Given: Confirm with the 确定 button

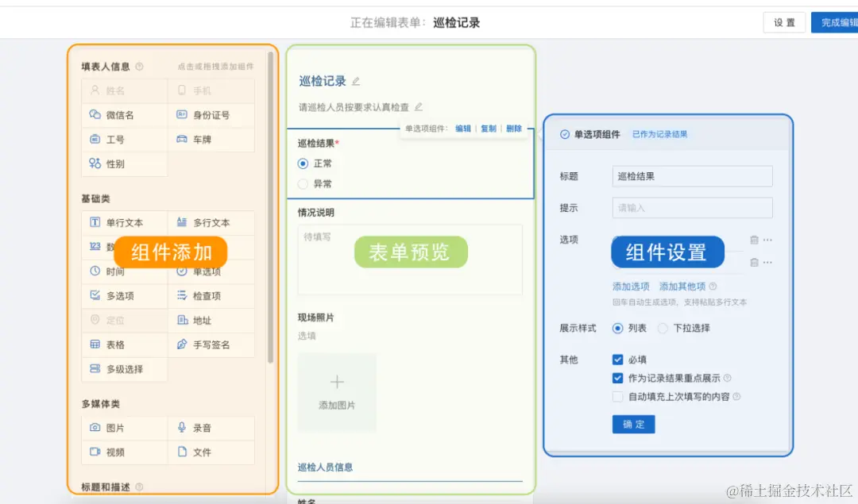Looking at the screenshot, I should [x=634, y=424].
